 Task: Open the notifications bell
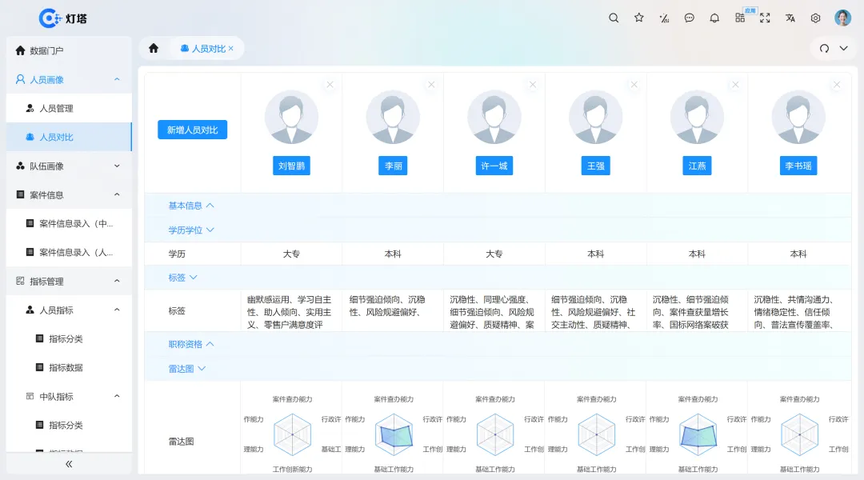[x=714, y=18]
